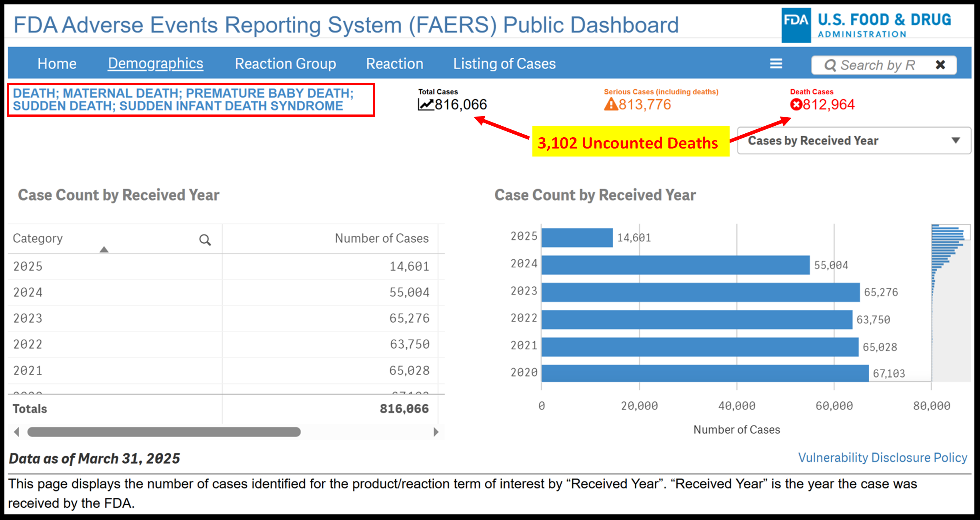Open the Vulnerability Disclosure Policy link
The width and height of the screenshot is (980, 520).
(x=882, y=458)
